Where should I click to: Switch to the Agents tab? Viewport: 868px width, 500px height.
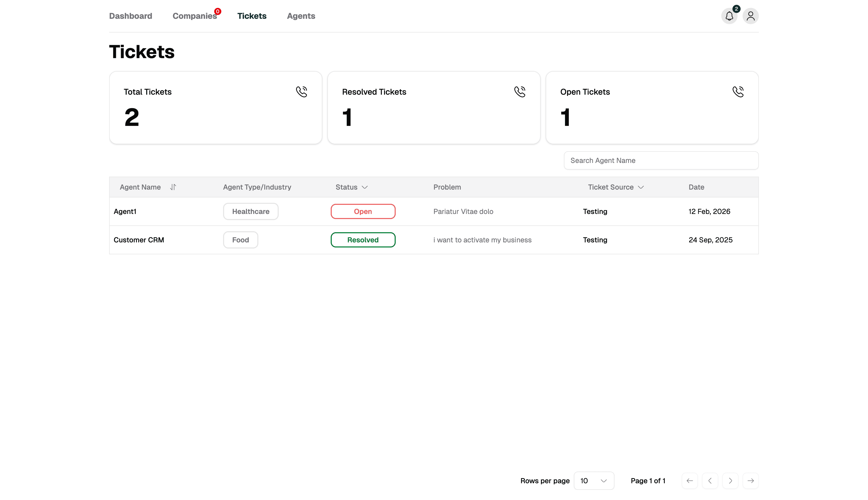pyautogui.click(x=301, y=16)
